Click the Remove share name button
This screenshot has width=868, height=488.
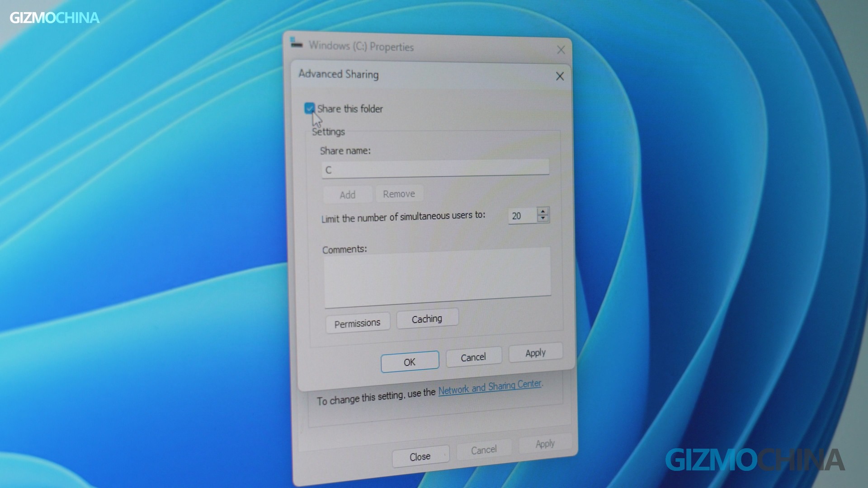(399, 194)
